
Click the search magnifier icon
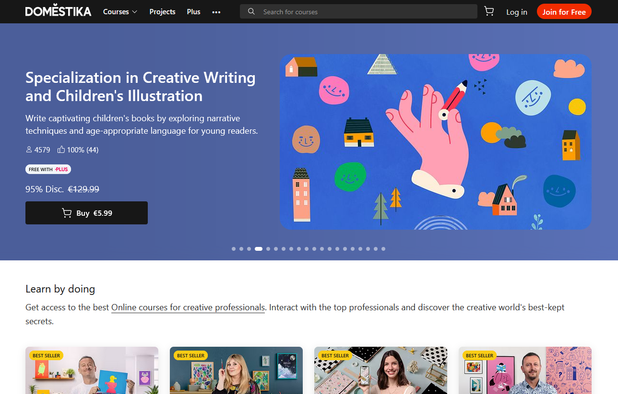point(251,11)
